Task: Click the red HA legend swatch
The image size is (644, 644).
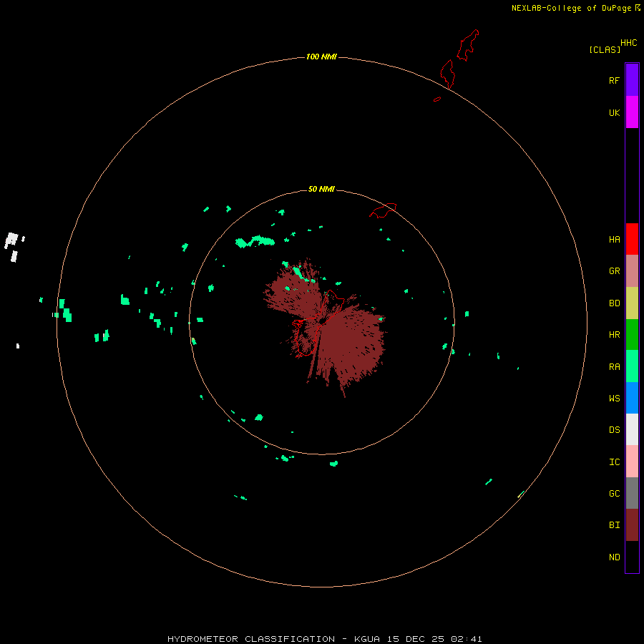Action: pyautogui.click(x=632, y=239)
